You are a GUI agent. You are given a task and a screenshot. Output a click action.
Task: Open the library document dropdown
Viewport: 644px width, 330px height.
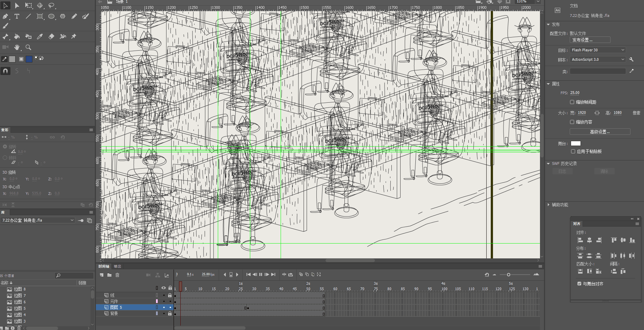pos(38,220)
